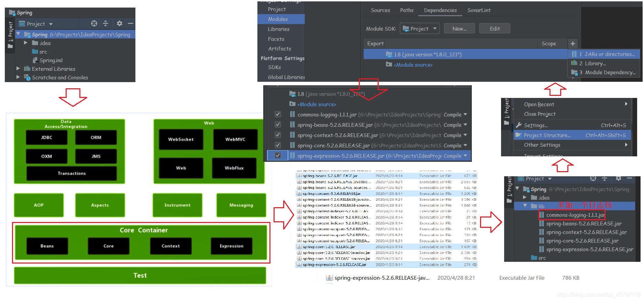644x301 pixels.
Task: Select spring-core-5.2.6.RELEASE.jar in bottom-right tree
Action: (x=582, y=241)
